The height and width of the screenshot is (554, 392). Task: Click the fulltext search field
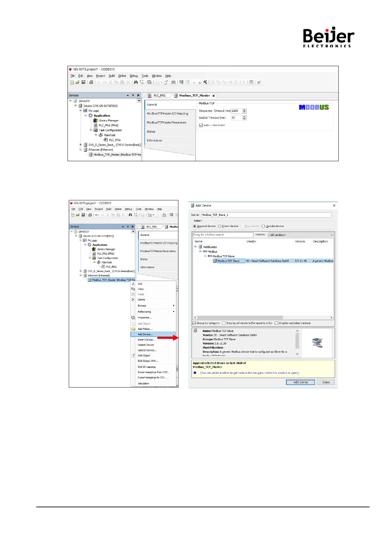[223, 235]
